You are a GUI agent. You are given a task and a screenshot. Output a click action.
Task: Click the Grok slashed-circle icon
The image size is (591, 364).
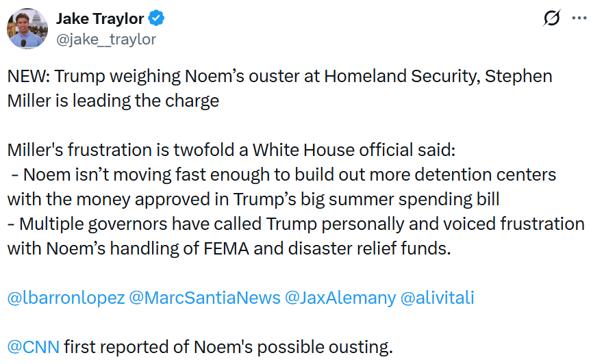[x=552, y=19]
